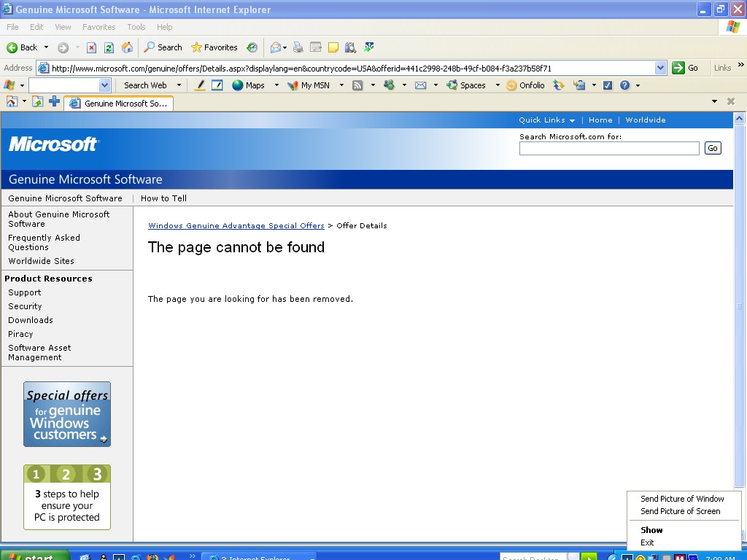Click the green Go button beside address bar

(685, 68)
